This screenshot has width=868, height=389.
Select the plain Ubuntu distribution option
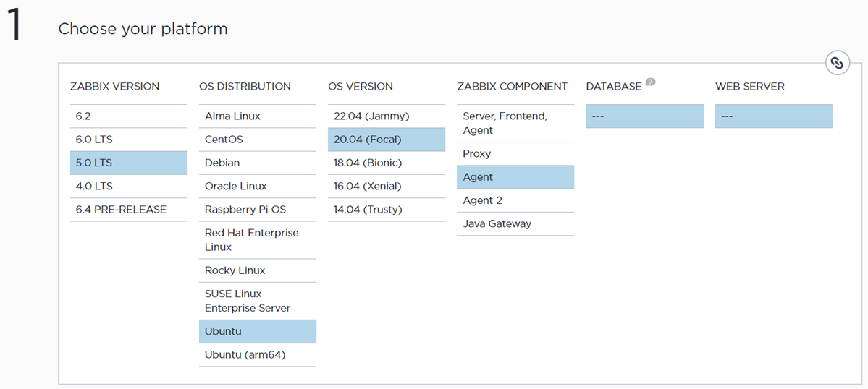point(258,332)
